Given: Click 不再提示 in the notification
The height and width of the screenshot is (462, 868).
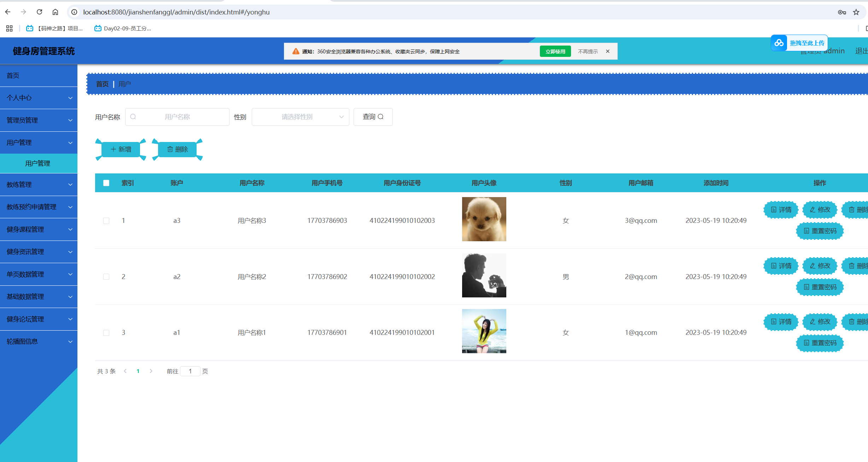Looking at the screenshot, I should 588,52.
